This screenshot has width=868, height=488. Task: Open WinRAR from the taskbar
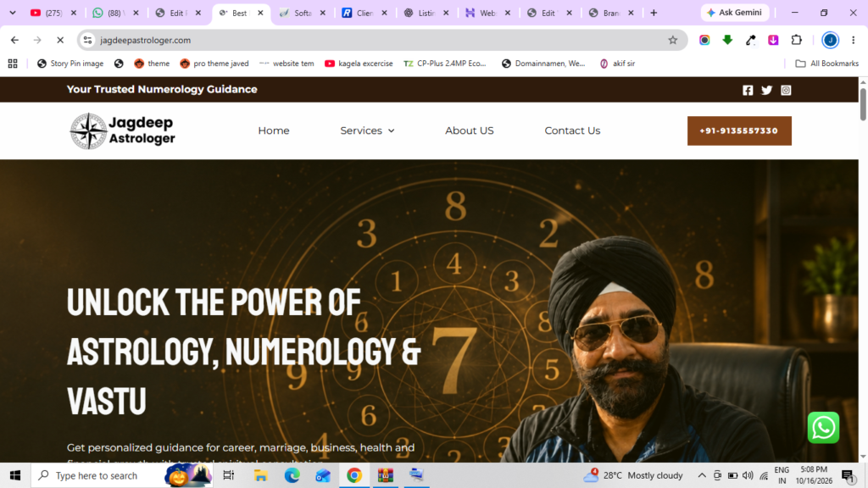click(x=386, y=475)
